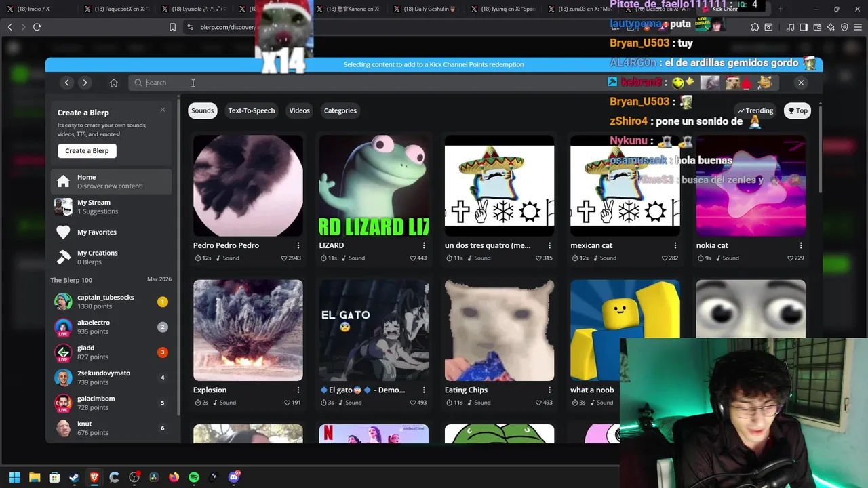Viewport: 868px width, 488px height.
Task: Open browser extensions puzzle icon
Action: [x=755, y=27]
